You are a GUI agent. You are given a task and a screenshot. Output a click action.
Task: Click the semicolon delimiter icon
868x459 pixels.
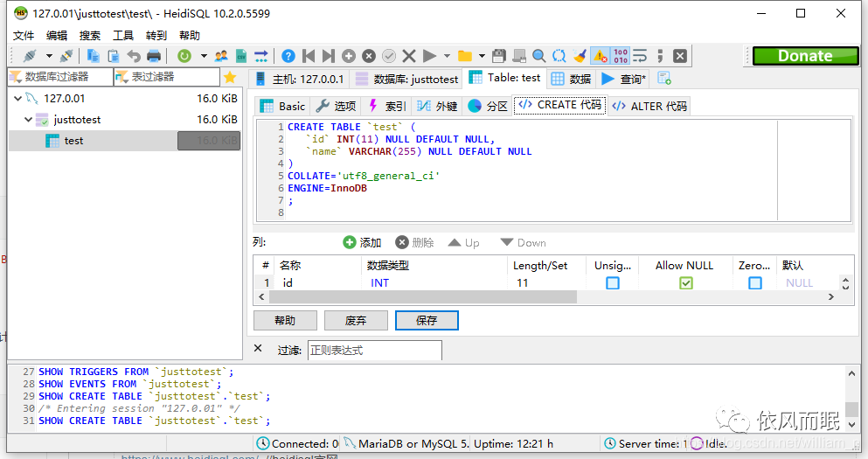[x=660, y=56]
